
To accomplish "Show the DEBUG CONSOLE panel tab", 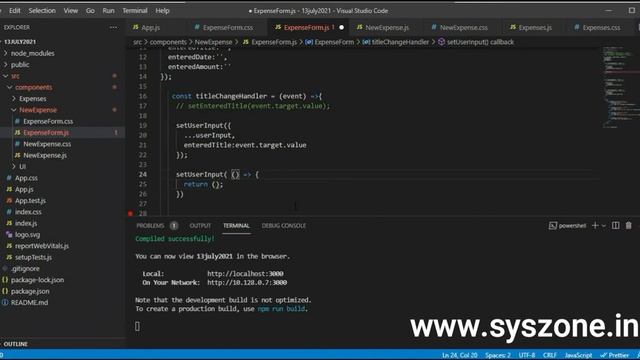I will coord(284,226).
